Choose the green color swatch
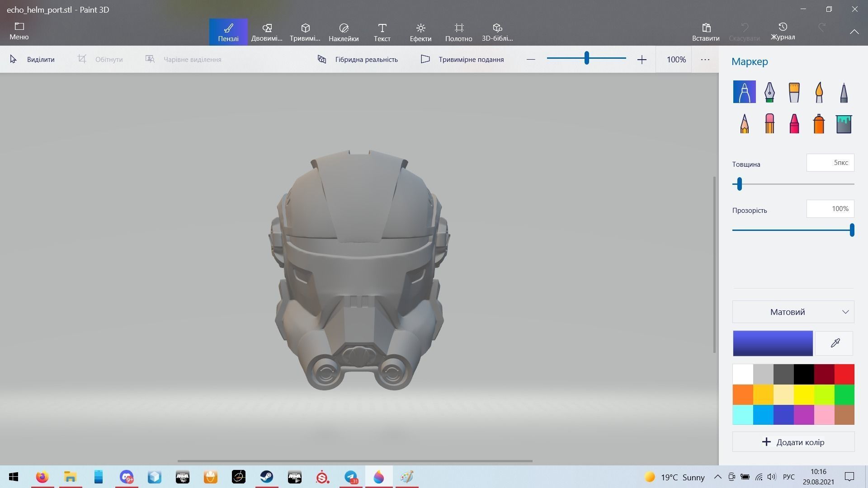 [844, 394]
